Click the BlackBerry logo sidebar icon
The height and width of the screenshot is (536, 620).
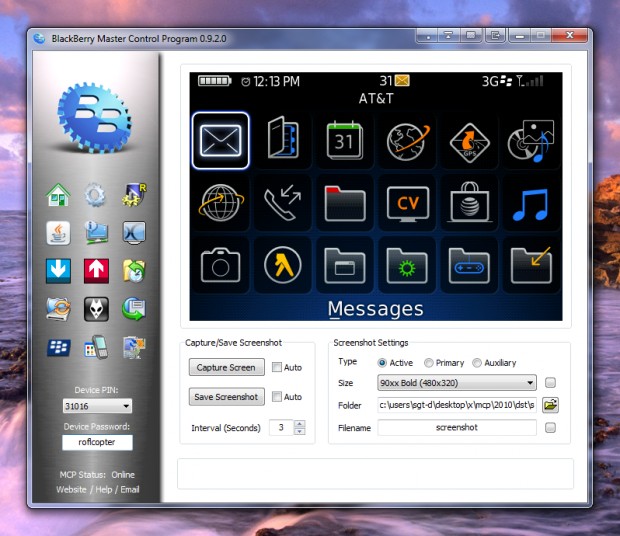tap(58, 347)
